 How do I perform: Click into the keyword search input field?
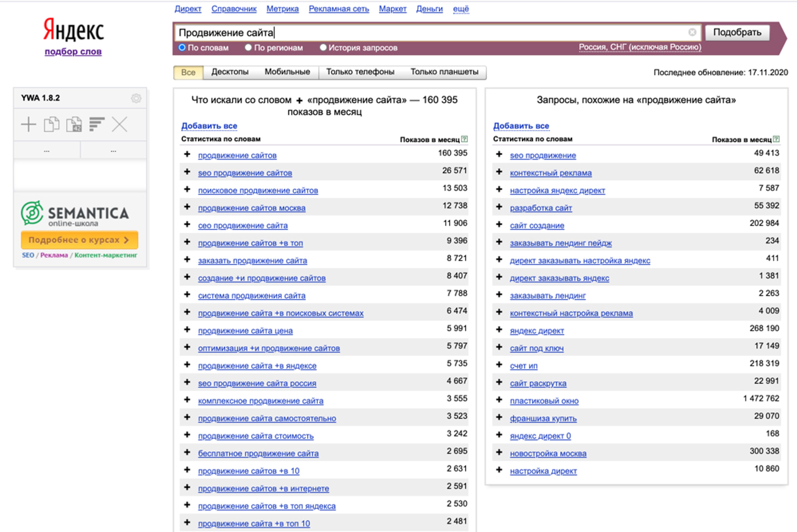point(424,33)
